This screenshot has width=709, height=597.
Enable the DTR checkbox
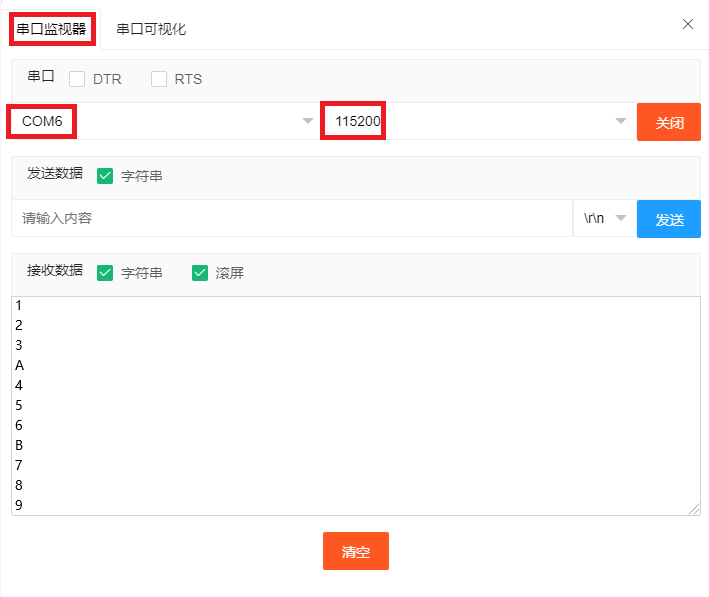(x=77, y=79)
